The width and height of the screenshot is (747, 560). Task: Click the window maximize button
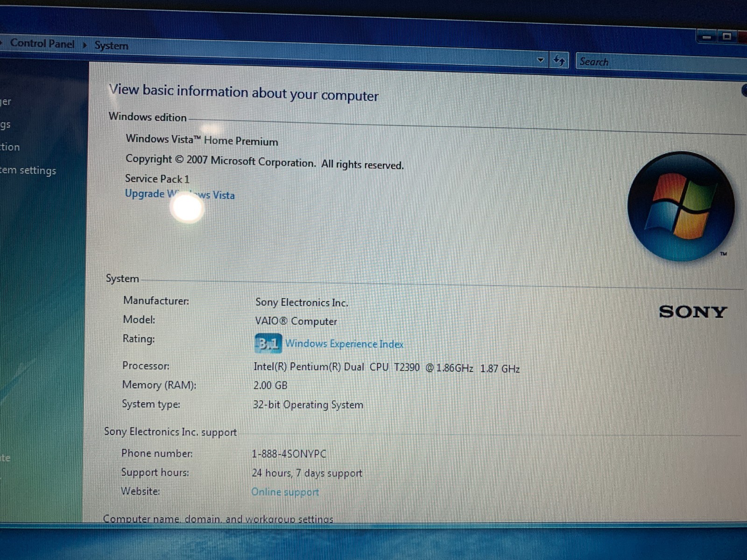click(x=726, y=36)
